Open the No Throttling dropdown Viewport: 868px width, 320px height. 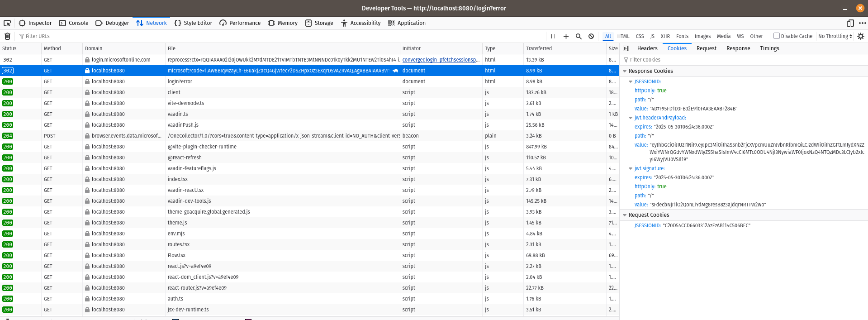(x=835, y=36)
